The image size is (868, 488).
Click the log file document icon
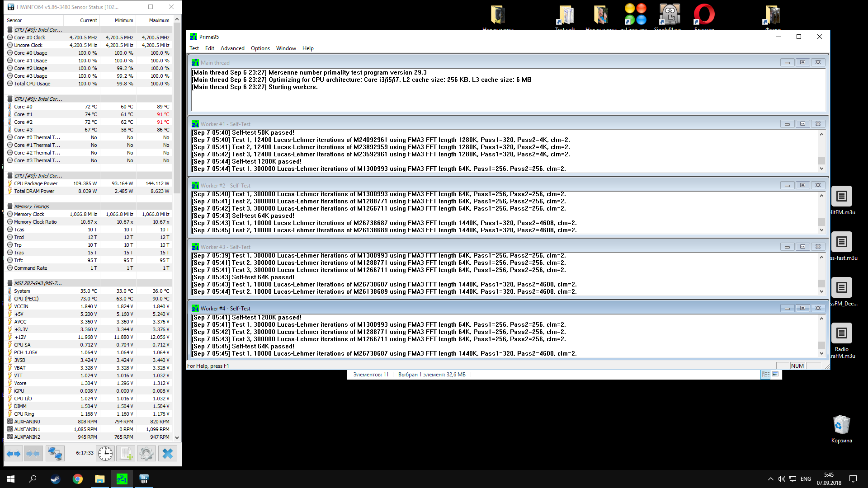(x=126, y=453)
